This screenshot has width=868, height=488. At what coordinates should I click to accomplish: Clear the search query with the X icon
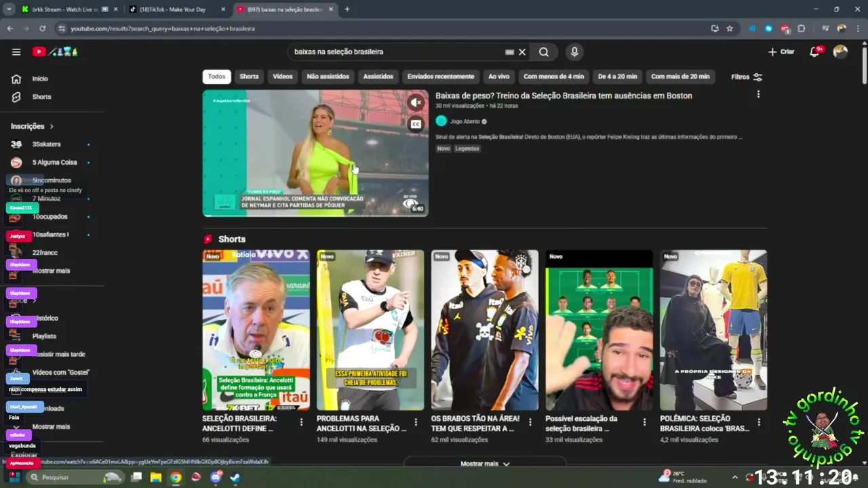[x=522, y=52]
